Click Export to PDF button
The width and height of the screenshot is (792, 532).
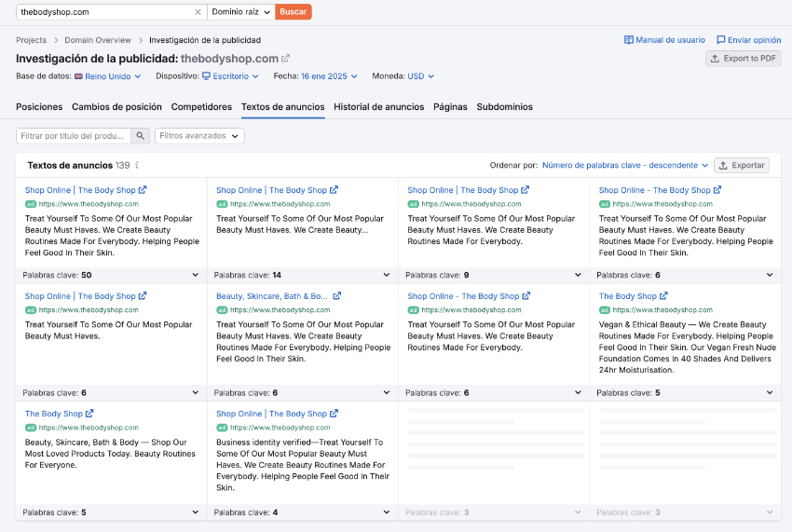tap(743, 59)
